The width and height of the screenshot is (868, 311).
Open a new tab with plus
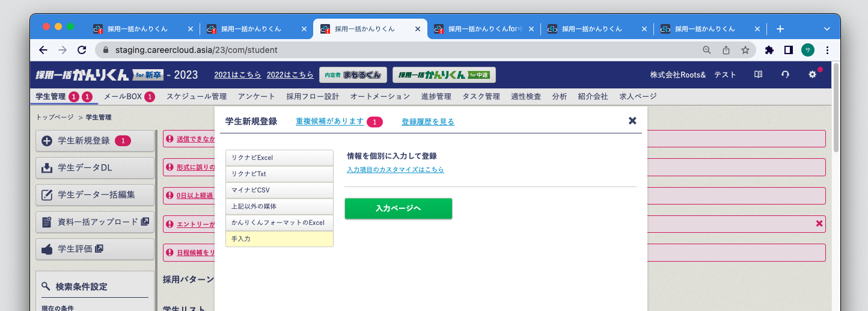(x=780, y=29)
